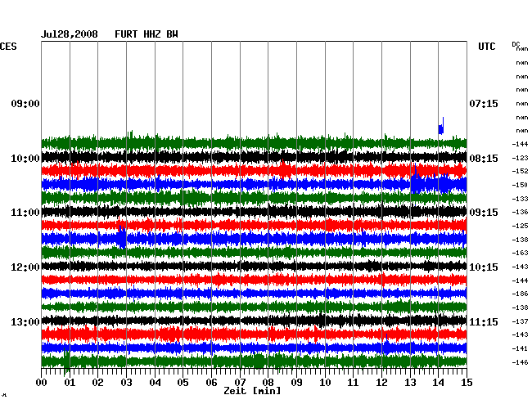Click minute 08 on the time axis
Screen dimensions: 532x404
click(268, 383)
